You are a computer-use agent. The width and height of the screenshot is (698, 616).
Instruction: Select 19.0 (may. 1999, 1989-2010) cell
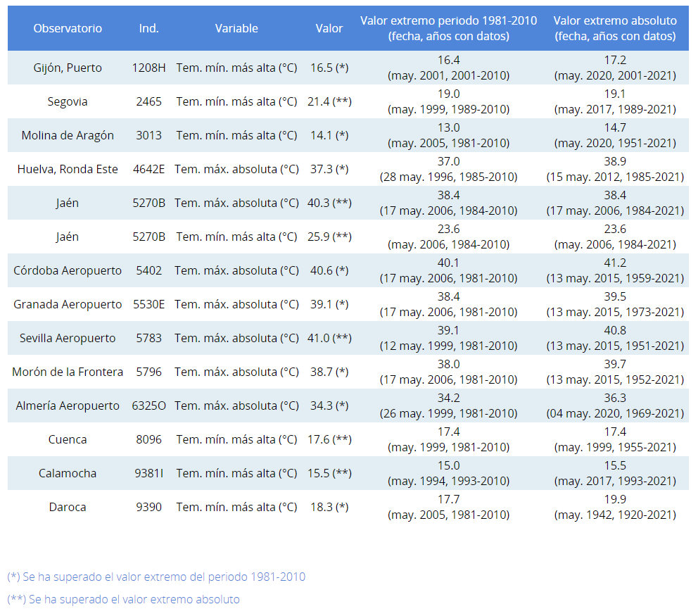click(449, 101)
